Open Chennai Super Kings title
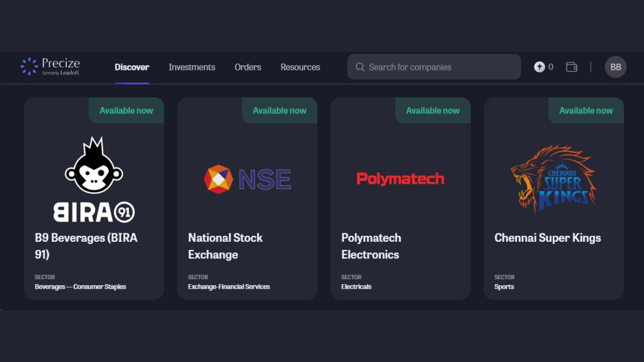This screenshot has height=362, width=644. tap(547, 238)
